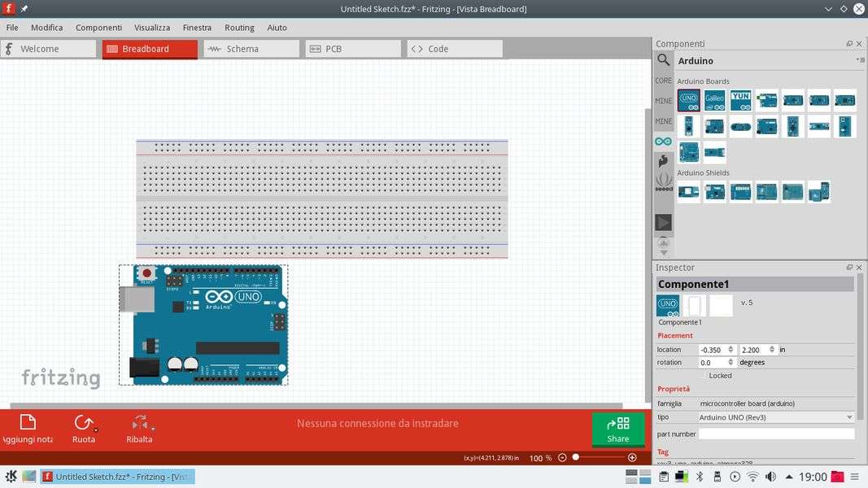Click the pin icon in title bar
This screenshot has width=868, height=488.
(24, 8)
